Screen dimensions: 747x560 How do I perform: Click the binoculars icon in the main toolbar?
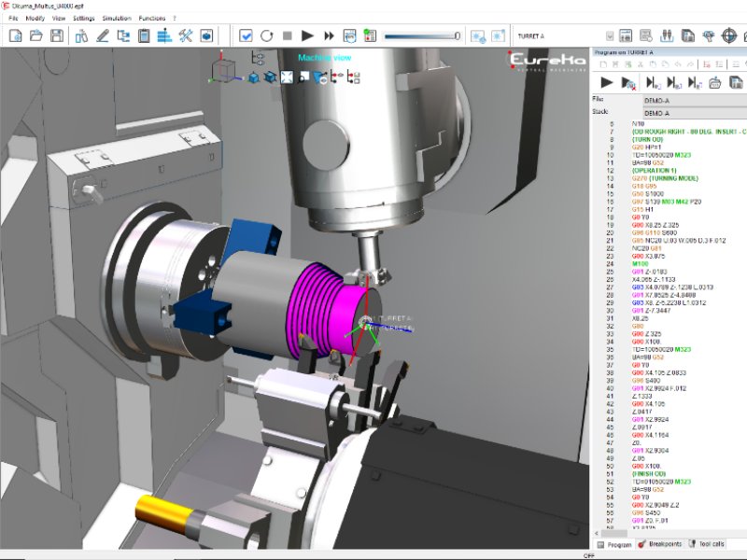click(x=82, y=35)
